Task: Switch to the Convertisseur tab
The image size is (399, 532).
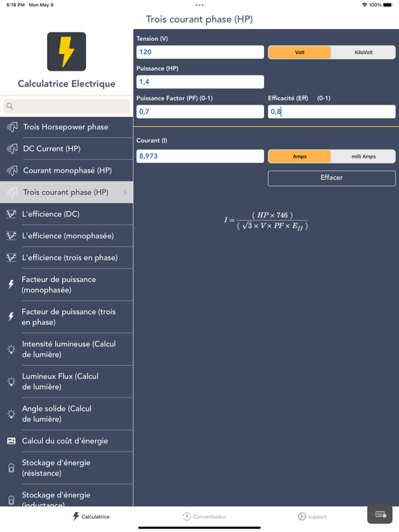Action: coord(204,516)
